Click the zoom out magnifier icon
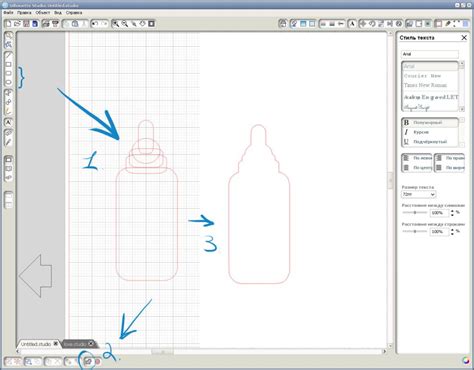Image resolution: width=474 pixels, height=370 pixels. (x=125, y=24)
